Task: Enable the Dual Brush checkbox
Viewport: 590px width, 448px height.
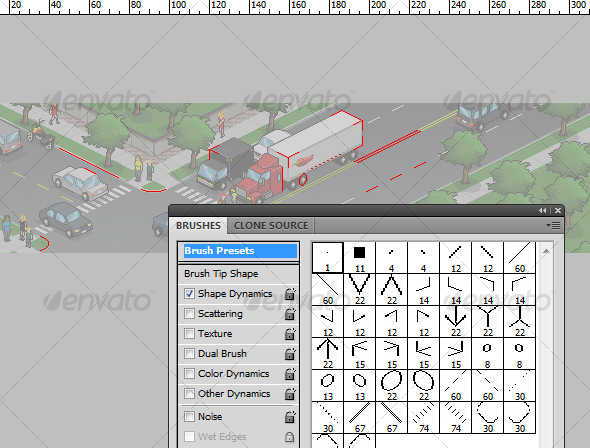Action: pyautogui.click(x=189, y=354)
